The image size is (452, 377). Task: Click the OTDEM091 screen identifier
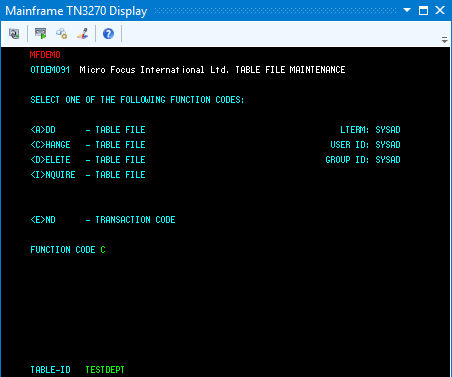(x=50, y=70)
